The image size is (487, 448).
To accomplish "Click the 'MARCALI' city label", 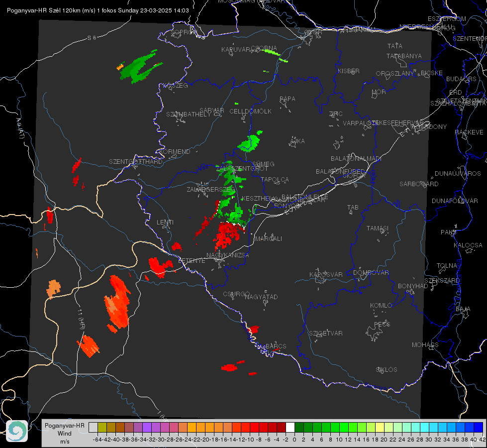I will tap(268, 238).
